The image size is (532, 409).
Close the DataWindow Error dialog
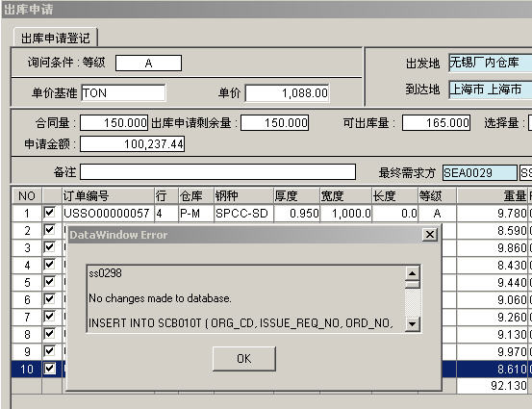pos(430,235)
